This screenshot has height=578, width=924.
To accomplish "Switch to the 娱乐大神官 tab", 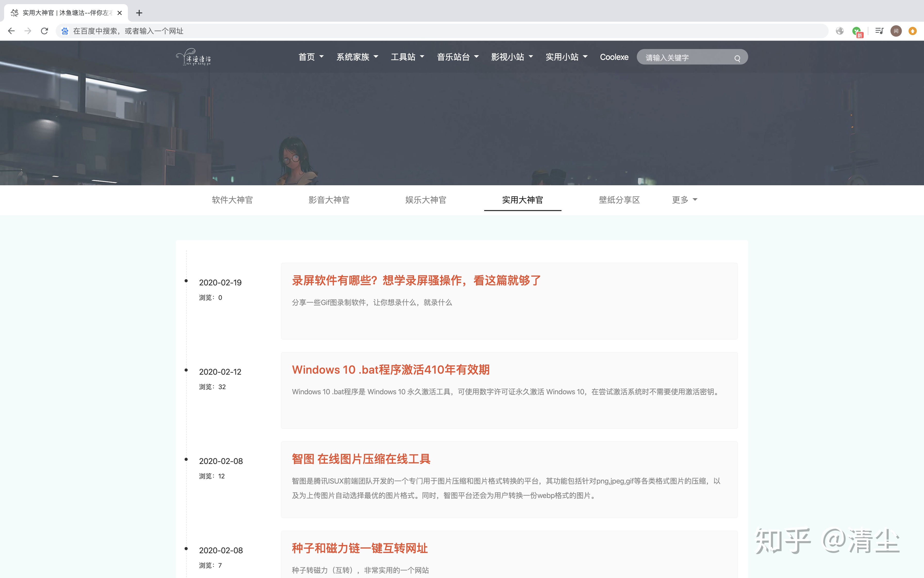I will pyautogui.click(x=426, y=199).
